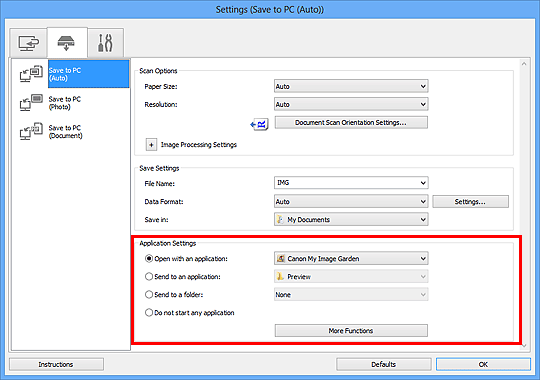Image resolution: width=540 pixels, height=380 pixels.
Task: Open the Preview application dropdown
Action: click(351, 277)
